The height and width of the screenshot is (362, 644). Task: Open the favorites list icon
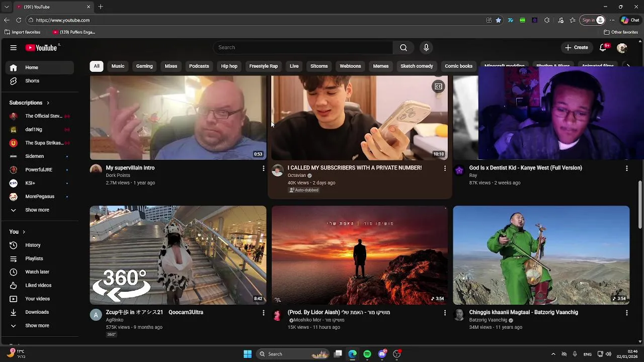click(573, 20)
